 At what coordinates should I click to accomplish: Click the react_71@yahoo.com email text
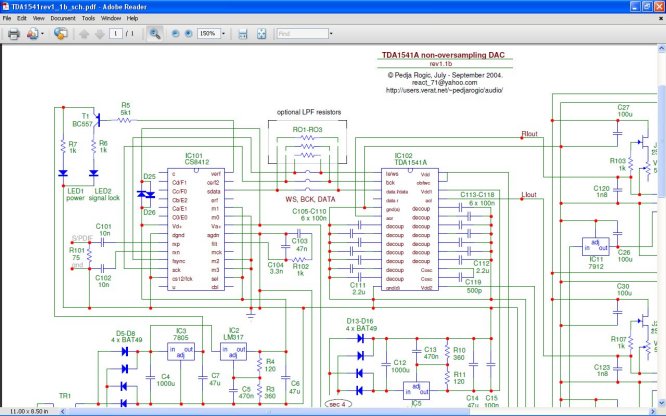pyautogui.click(x=444, y=82)
